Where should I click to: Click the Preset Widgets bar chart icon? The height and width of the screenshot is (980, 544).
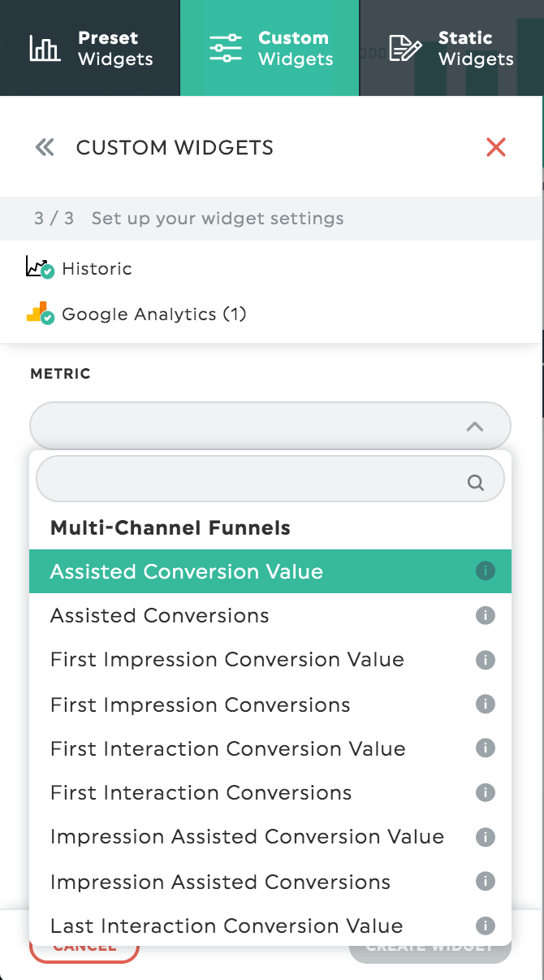[45, 47]
